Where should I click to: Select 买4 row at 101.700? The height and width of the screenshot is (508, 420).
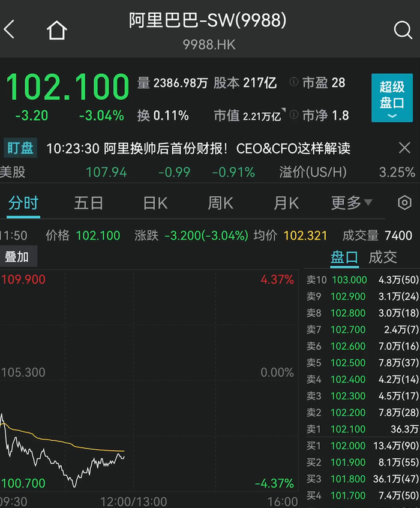(x=362, y=495)
